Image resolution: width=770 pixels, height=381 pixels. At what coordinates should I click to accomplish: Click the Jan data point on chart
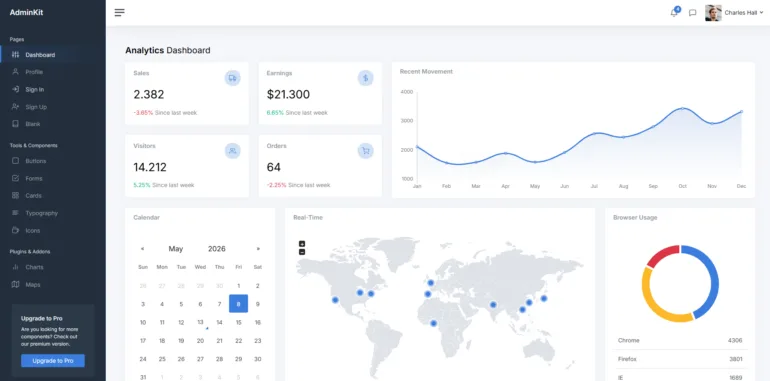(417, 147)
